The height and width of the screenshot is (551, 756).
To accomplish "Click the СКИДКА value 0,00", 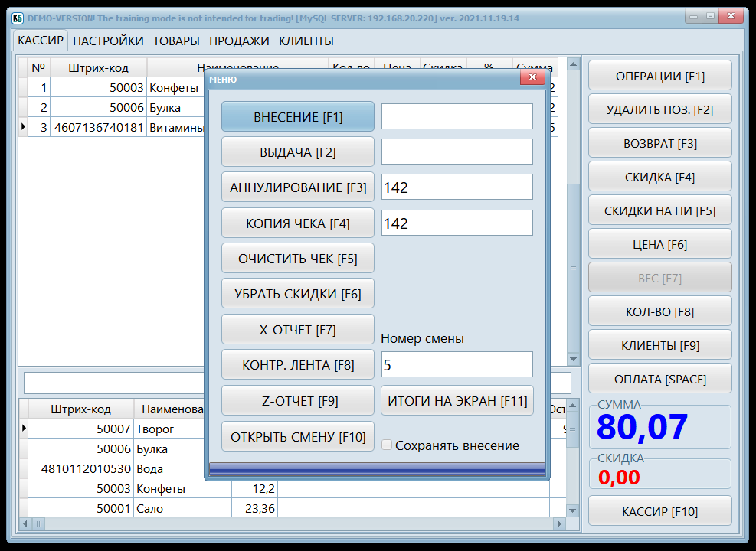I will click(619, 478).
